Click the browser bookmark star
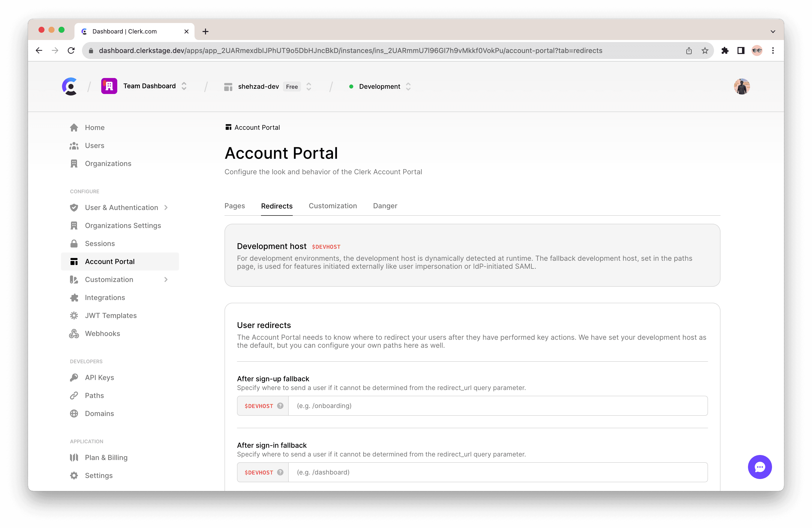This screenshot has width=812, height=528. [704, 50]
